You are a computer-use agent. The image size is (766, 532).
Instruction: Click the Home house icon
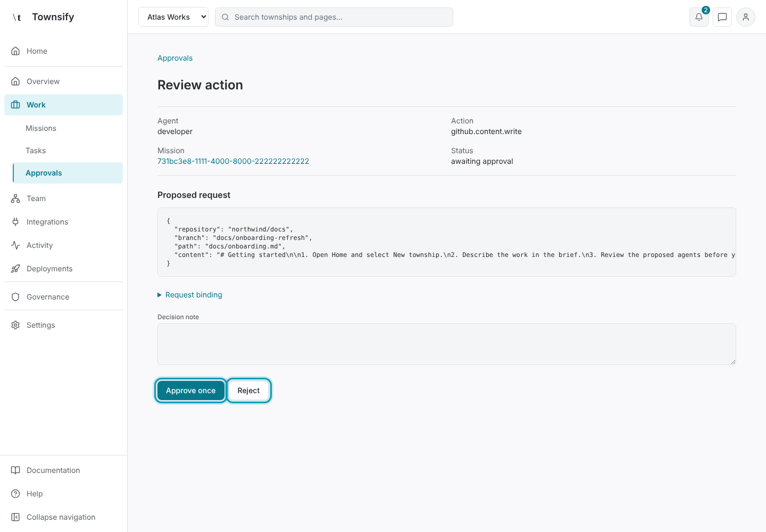click(15, 51)
